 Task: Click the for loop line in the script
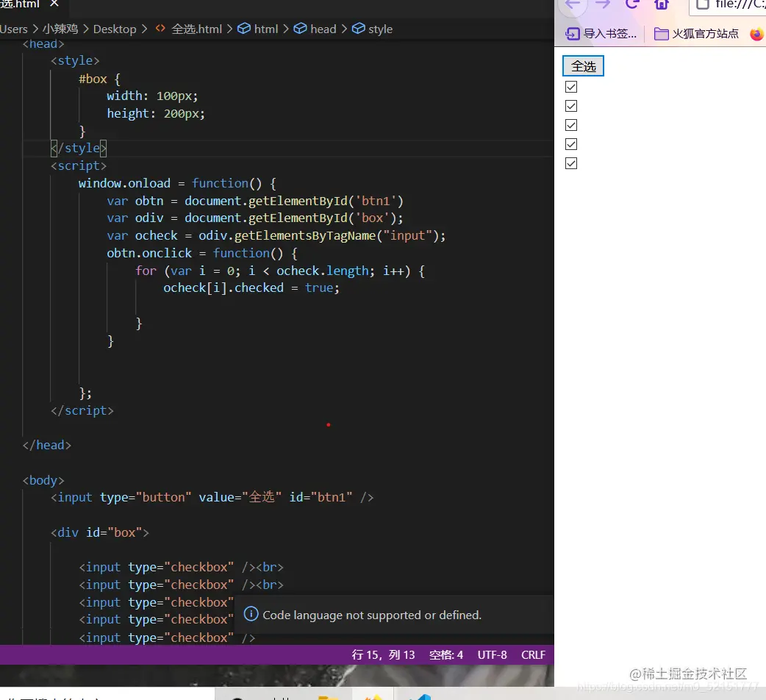pos(280,271)
